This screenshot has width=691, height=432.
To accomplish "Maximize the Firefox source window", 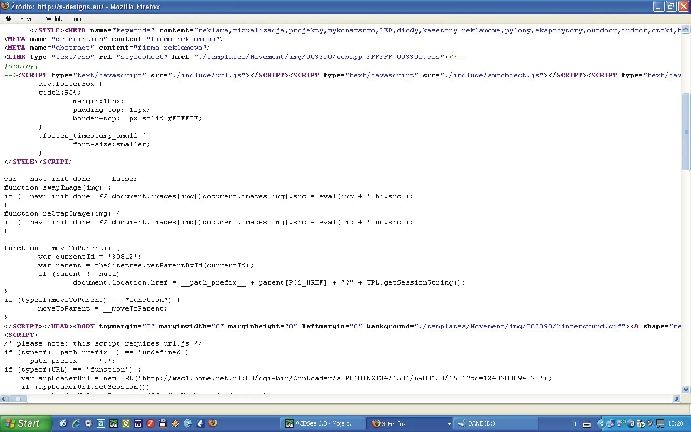I will pos(670,6).
